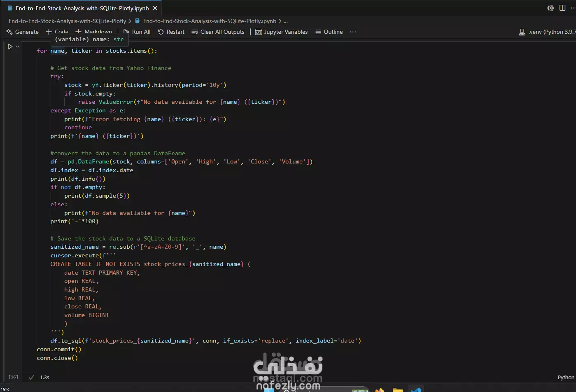Click the 'CREATE TABLE IF NOT EXISTS' SQL line

pos(150,264)
